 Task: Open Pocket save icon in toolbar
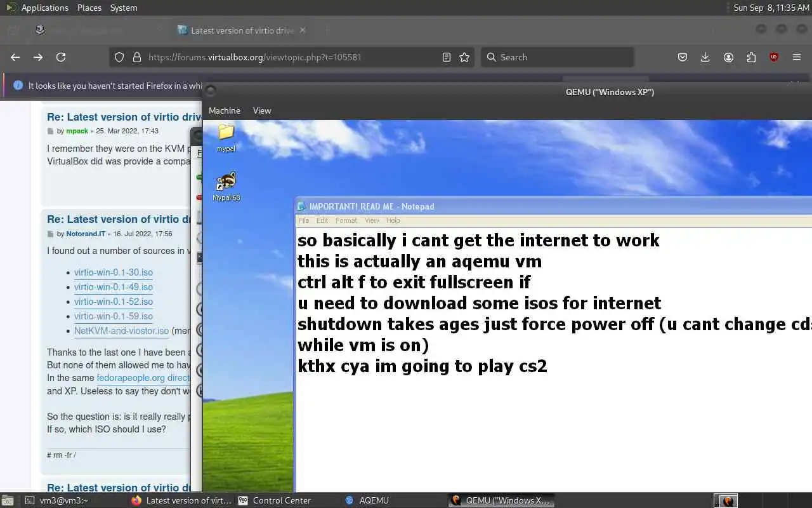pos(683,57)
